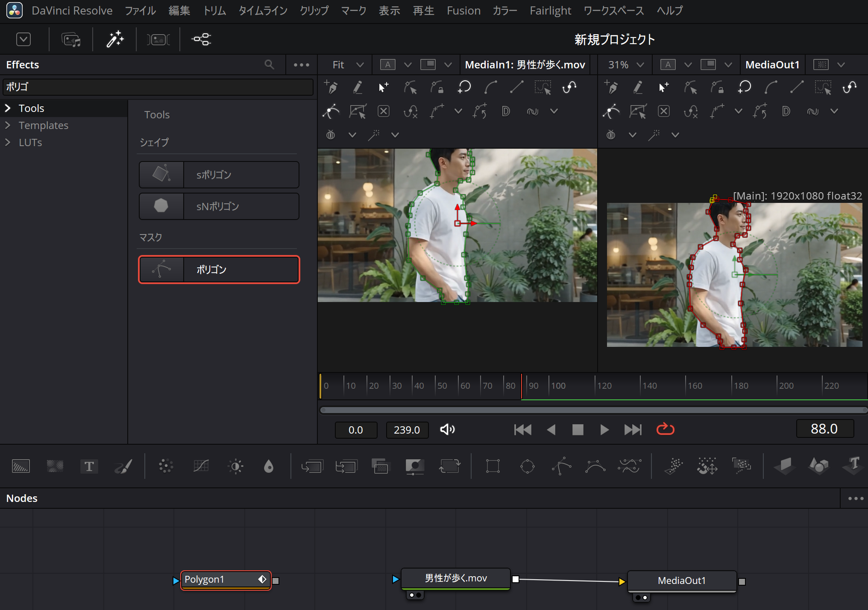Click the Effects search field containing ポリゴ
This screenshot has height=610, width=868.
(158, 87)
